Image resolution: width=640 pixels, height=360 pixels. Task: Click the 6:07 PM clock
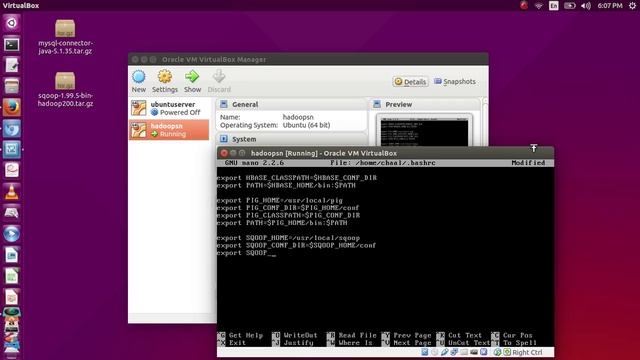click(610, 6)
